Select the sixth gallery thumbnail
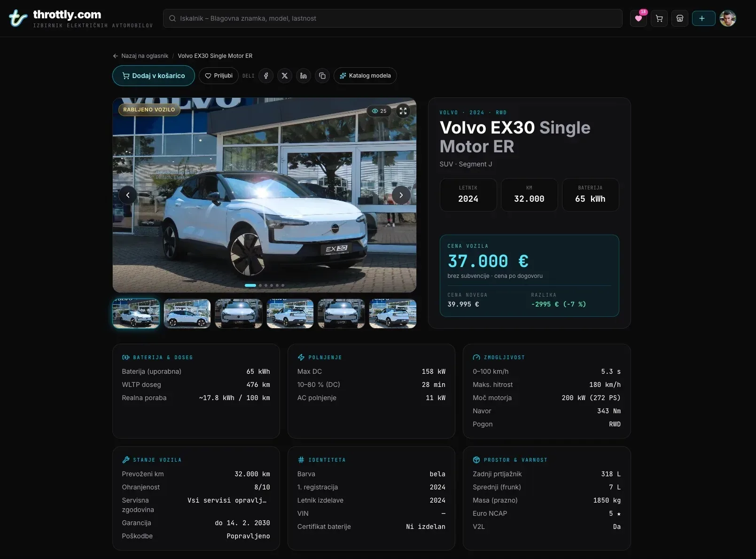Image resolution: width=756 pixels, height=559 pixels. click(x=393, y=313)
